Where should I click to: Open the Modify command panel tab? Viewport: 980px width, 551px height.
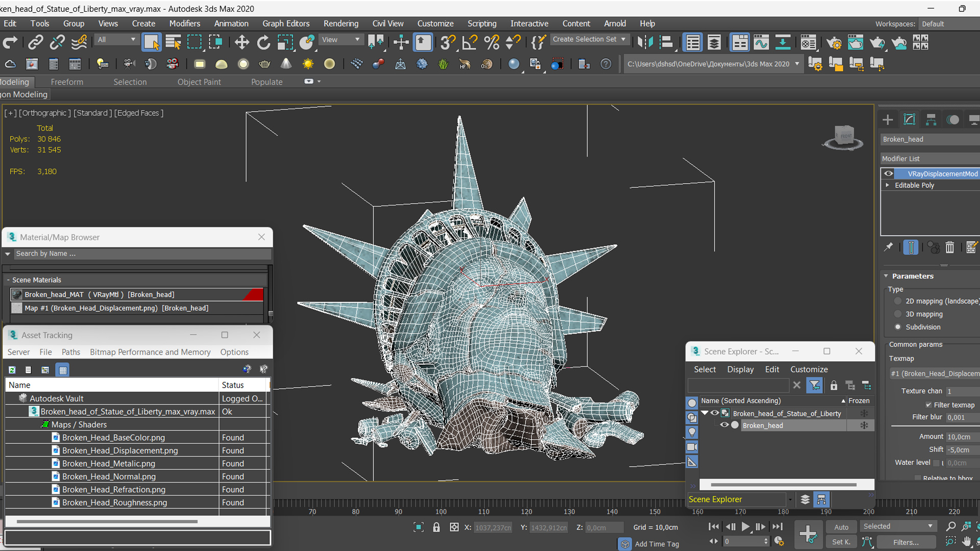click(x=910, y=119)
